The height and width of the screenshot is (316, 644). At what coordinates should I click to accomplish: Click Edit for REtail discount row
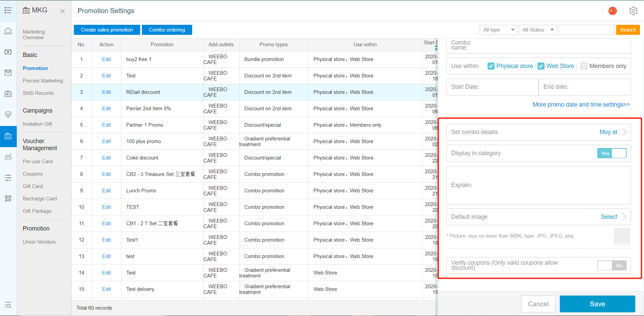coord(106,92)
